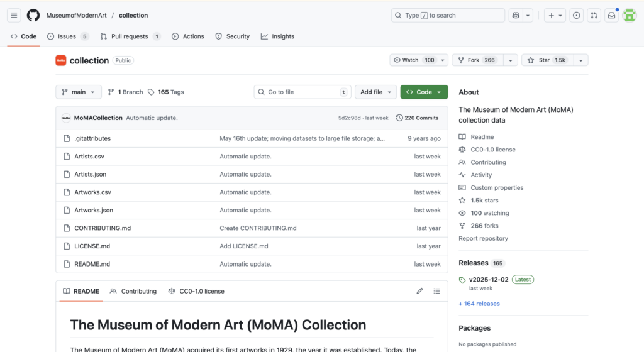This screenshot has height=352, width=644.
Task: Click the GitHub logo home icon
Action: pyautogui.click(x=33, y=15)
